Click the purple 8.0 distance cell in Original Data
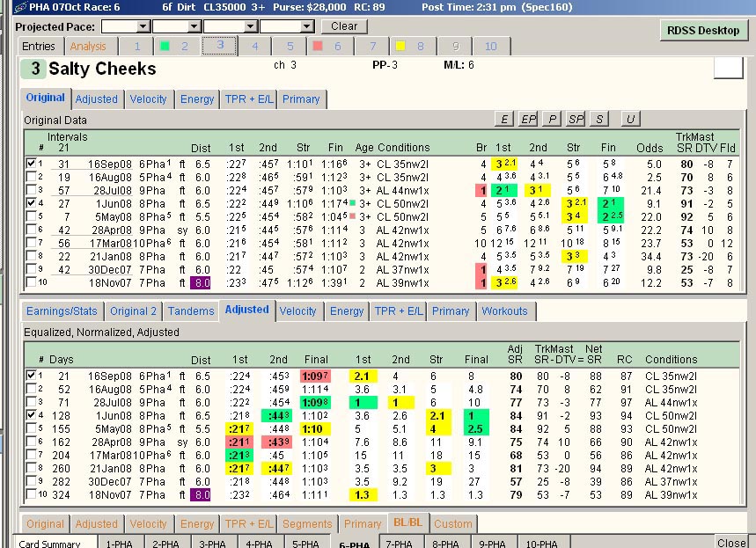The width and height of the screenshot is (756, 548). (x=201, y=283)
